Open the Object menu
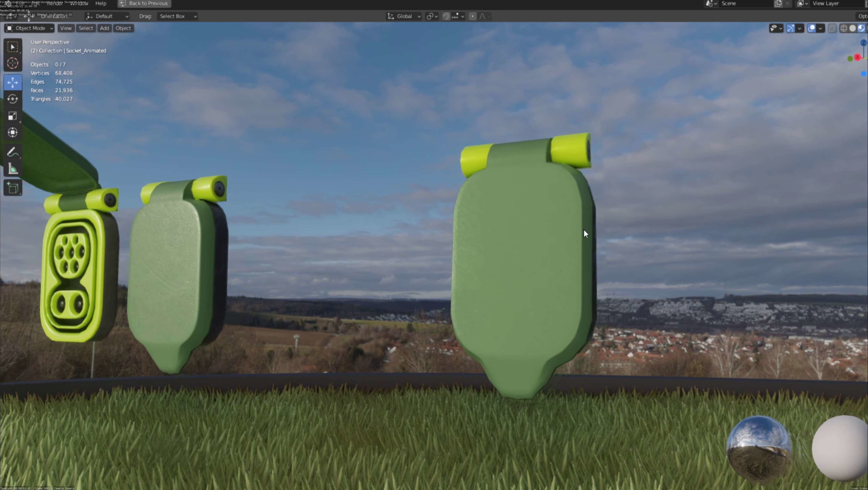Screen dimensions: 868x490 [x=123, y=28]
